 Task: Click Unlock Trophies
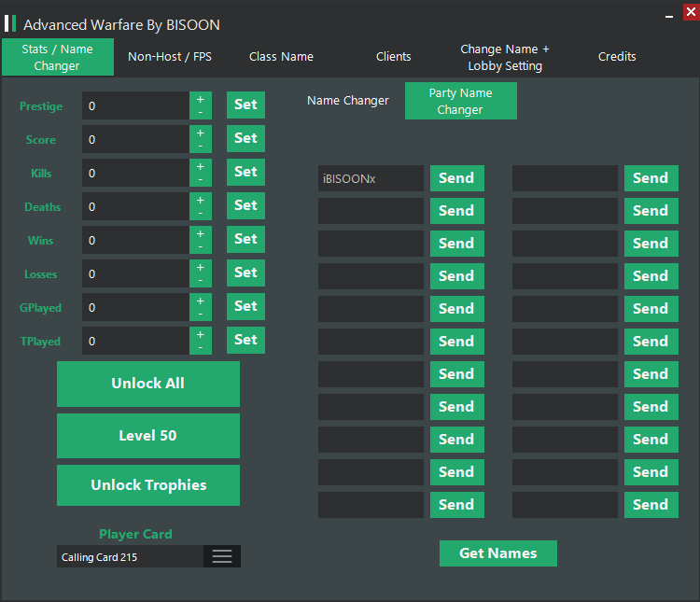coord(148,485)
